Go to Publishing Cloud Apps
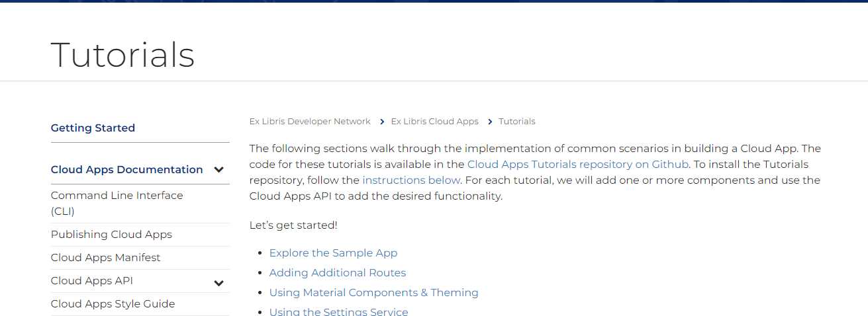 [x=111, y=235]
